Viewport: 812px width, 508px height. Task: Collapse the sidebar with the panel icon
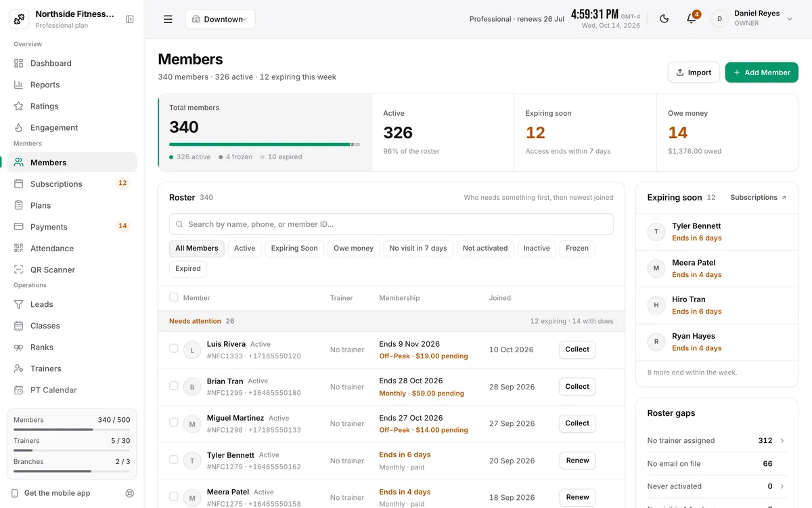(130, 19)
